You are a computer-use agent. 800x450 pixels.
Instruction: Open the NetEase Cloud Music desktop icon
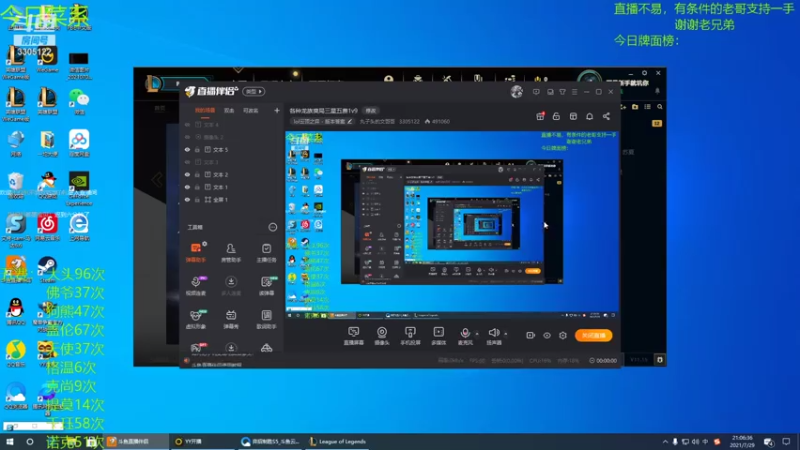[x=47, y=227]
